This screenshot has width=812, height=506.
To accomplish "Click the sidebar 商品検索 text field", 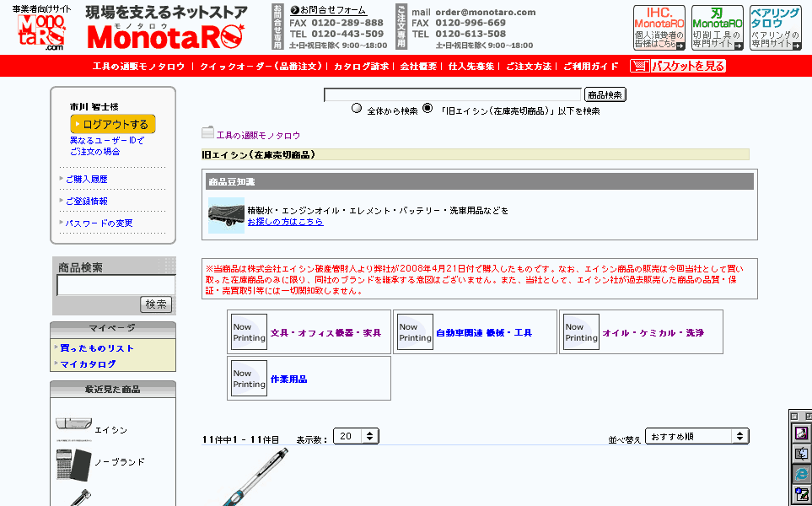I will 116,285.
